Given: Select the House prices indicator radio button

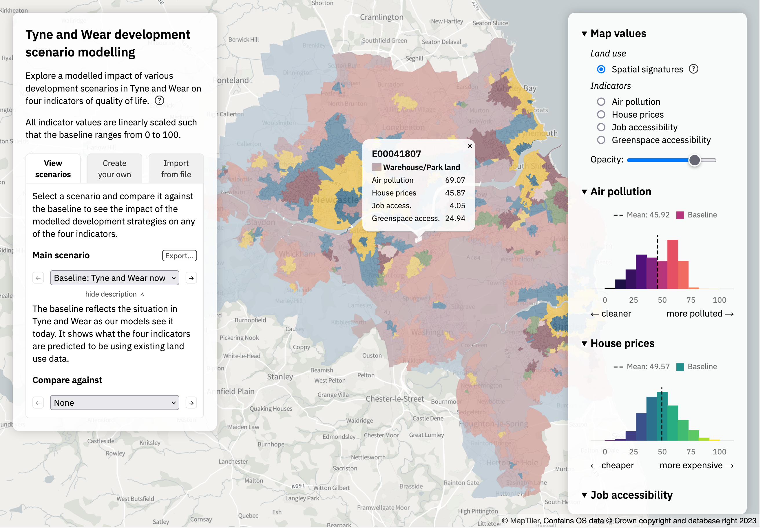Looking at the screenshot, I should [x=601, y=114].
